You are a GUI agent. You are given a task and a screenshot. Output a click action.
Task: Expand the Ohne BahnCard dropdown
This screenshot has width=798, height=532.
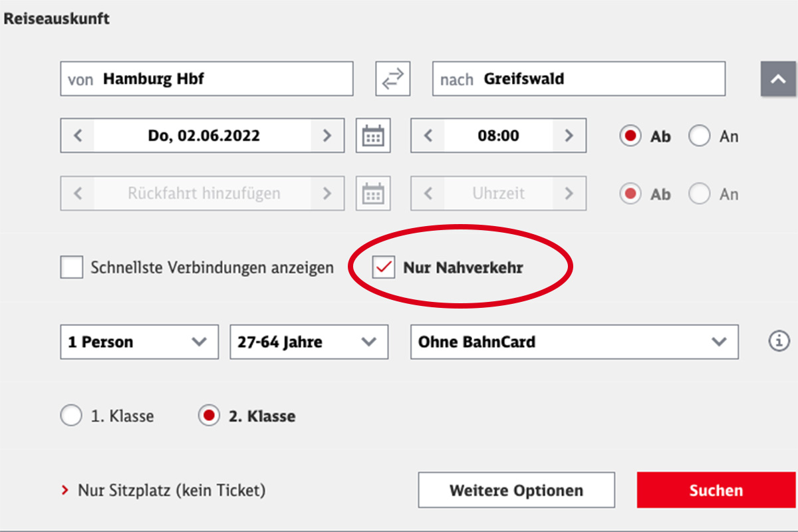tap(575, 342)
